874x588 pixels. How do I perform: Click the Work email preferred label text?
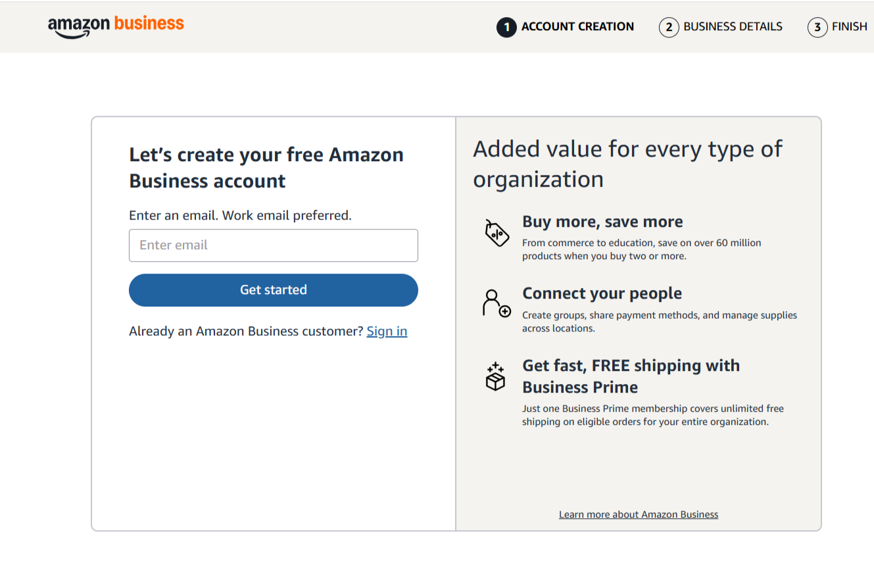[240, 215]
